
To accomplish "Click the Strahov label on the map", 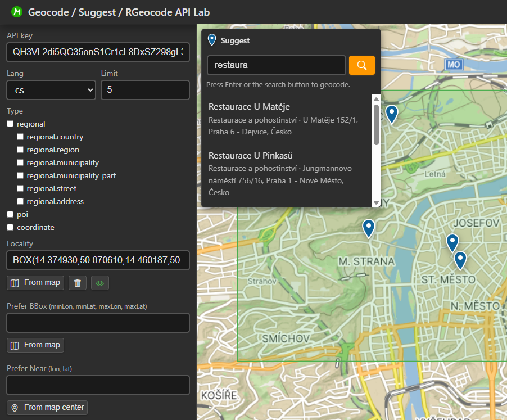I will 262,281.
